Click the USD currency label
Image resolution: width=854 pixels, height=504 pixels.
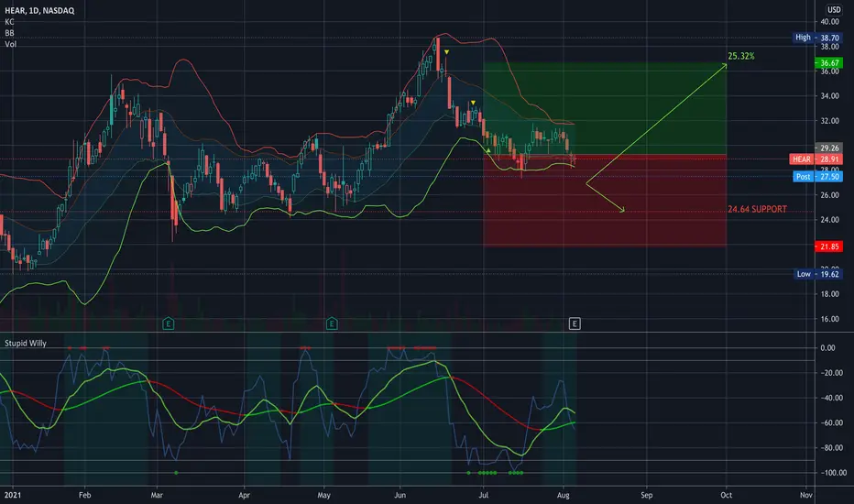pyautogui.click(x=834, y=9)
